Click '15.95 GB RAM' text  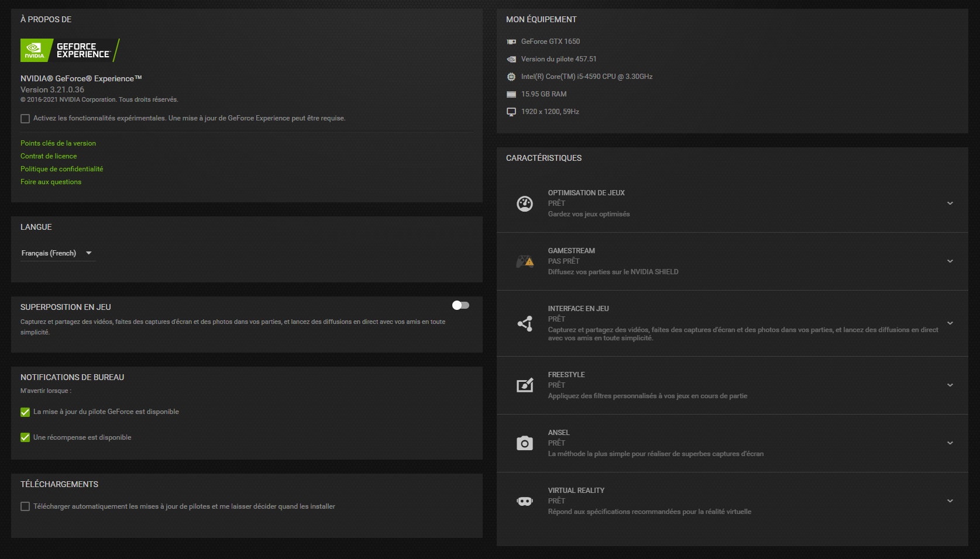[x=544, y=94]
